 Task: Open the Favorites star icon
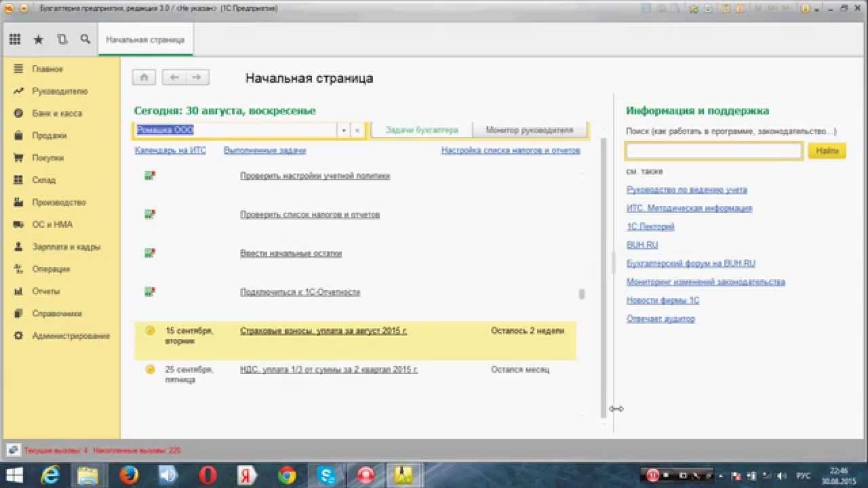point(39,39)
